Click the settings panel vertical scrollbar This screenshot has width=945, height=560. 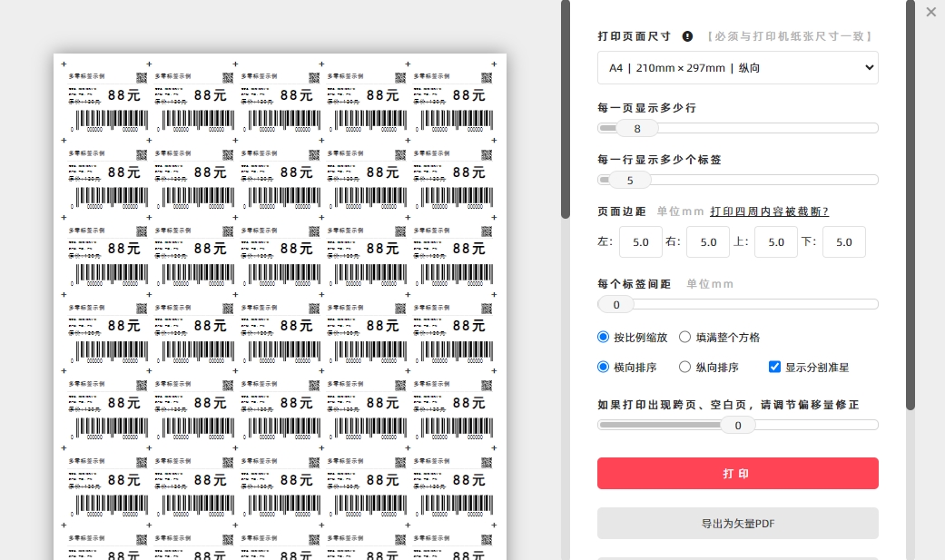pyautogui.click(x=910, y=205)
